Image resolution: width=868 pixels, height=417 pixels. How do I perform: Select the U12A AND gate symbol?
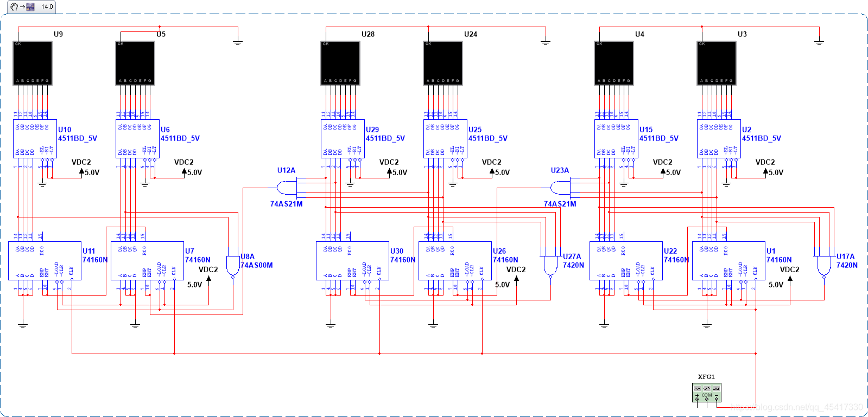click(x=287, y=188)
